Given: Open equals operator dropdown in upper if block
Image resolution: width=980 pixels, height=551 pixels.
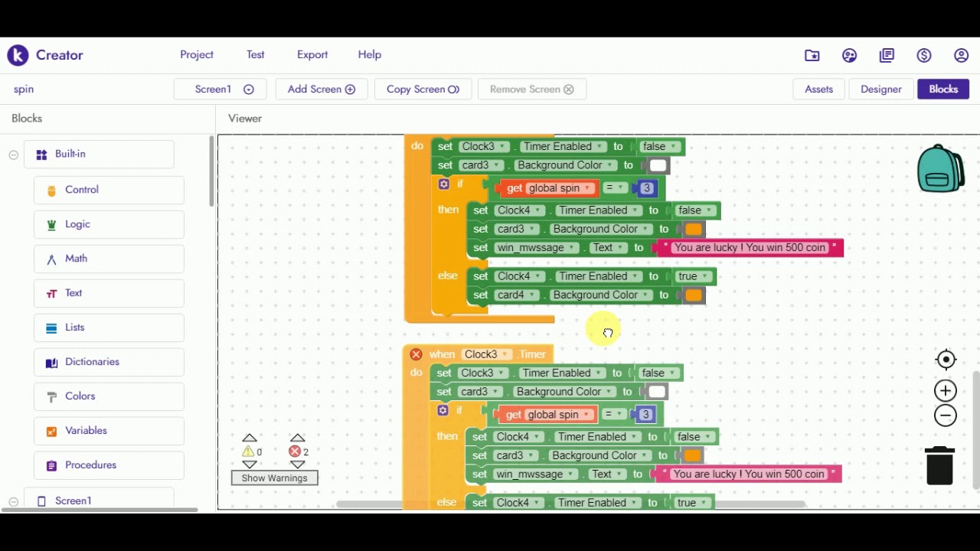Looking at the screenshot, I should pos(614,187).
